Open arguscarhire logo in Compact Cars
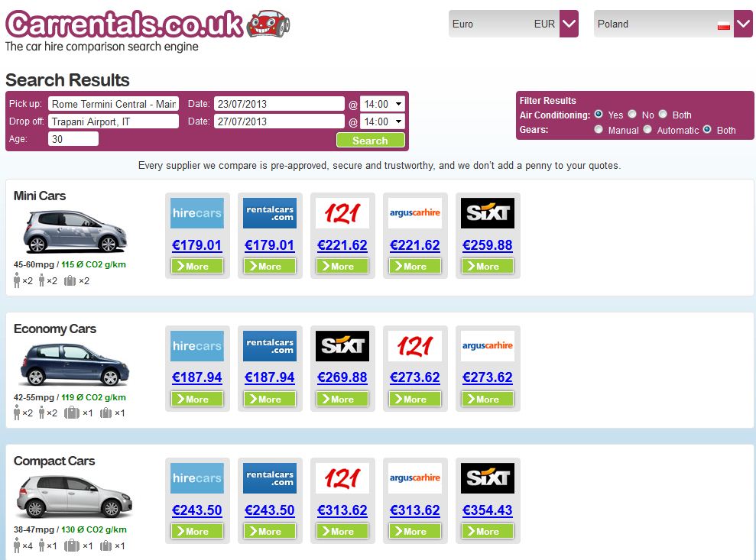This screenshot has height=560, width=756. tap(414, 478)
